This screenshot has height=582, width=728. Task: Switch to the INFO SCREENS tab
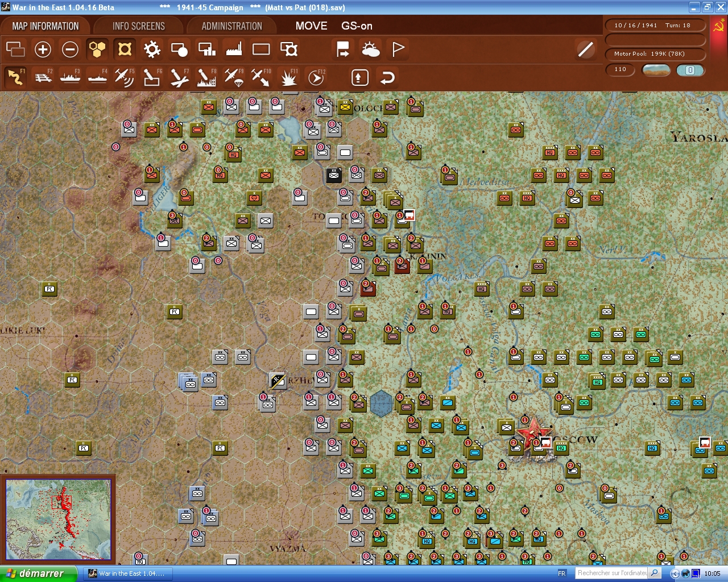click(x=139, y=26)
